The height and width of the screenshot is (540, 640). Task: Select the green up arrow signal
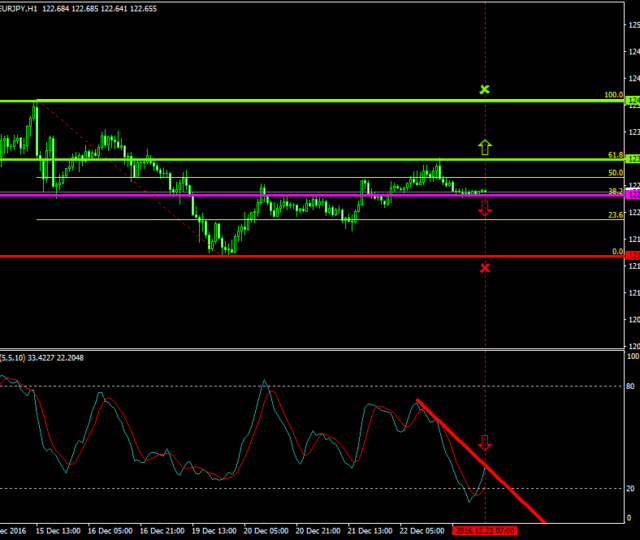[485, 147]
